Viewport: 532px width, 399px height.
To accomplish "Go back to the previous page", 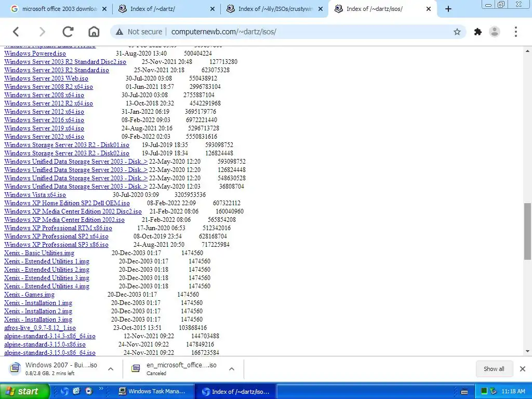I will pos(16,32).
